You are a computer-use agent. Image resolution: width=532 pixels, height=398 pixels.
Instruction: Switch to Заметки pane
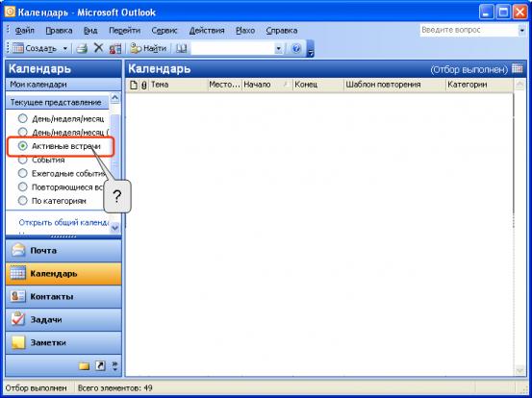tap(63, 343)
